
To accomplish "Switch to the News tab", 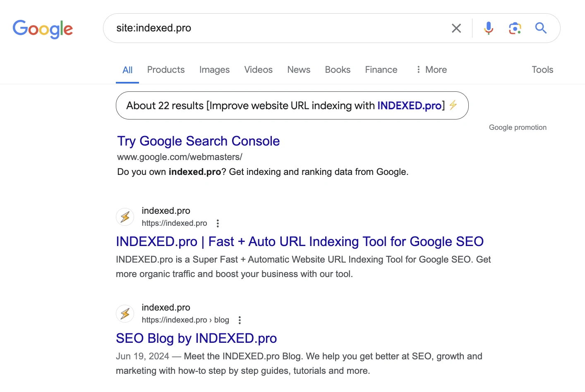I will tap(299, 69).
